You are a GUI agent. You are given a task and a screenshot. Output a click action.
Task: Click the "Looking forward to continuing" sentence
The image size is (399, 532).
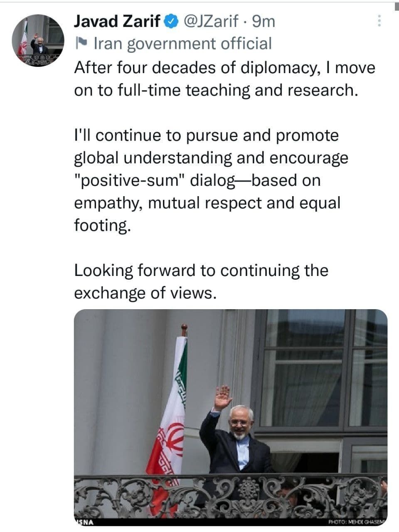click(201, 281)
